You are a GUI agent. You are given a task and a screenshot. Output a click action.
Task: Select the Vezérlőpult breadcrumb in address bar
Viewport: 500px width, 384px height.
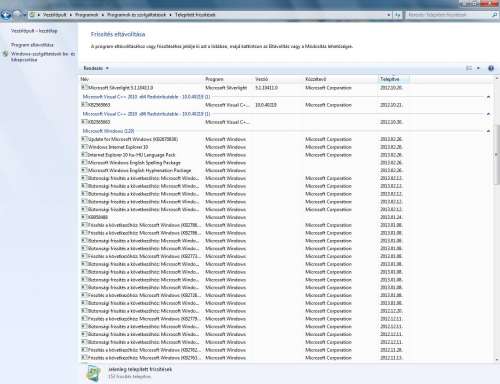[x=54, y=15]
